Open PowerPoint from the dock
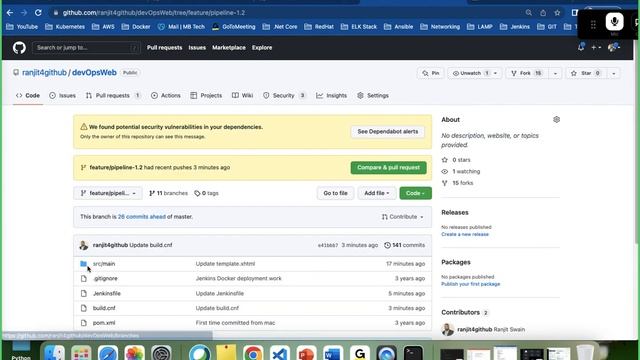The width and height of the screenshot is (640, 360). [307, 353]
